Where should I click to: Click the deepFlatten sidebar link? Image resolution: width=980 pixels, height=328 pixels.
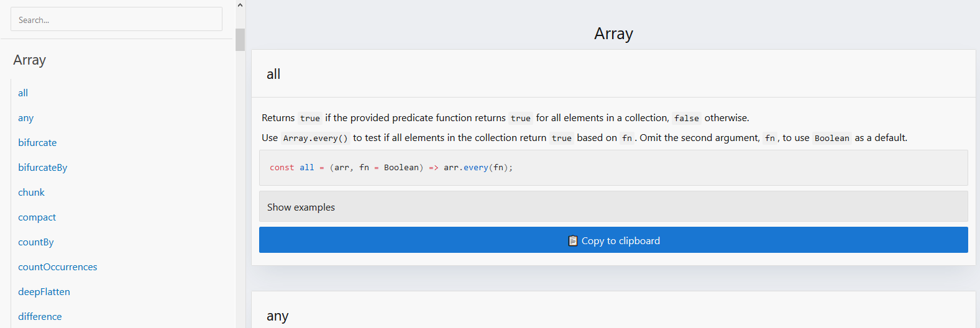[x=44, y=292]
